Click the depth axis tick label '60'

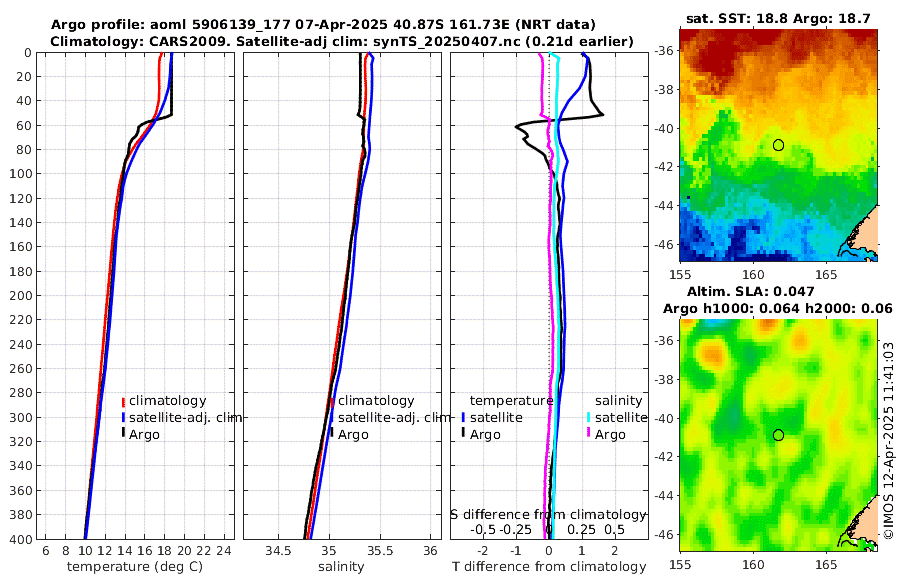point(25,126)
